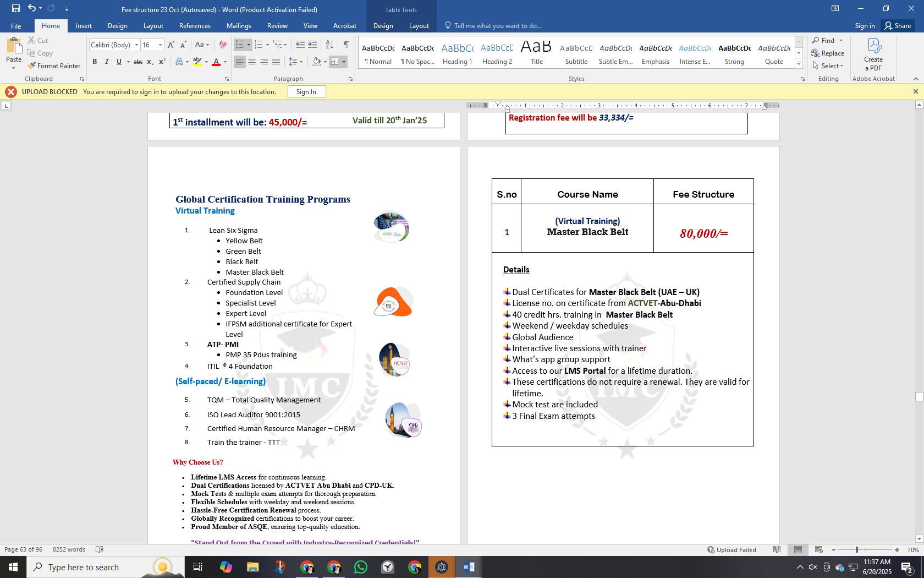The width and height of the screenshot is (924, 578).
Task: Click Create a PDF Acrobat icon
Action: pos(873,54)
